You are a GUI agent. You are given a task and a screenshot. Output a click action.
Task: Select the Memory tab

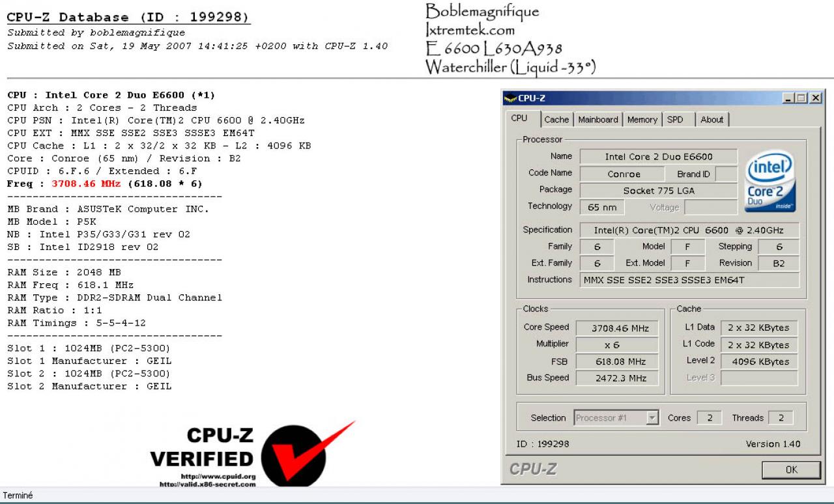coord(642,120)
